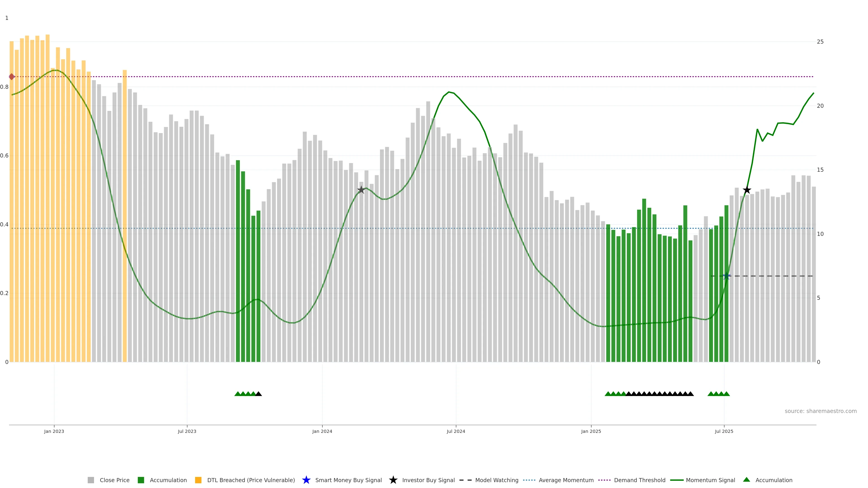Click the red diamond marker on Demand Threshold line

click(12, 77)
